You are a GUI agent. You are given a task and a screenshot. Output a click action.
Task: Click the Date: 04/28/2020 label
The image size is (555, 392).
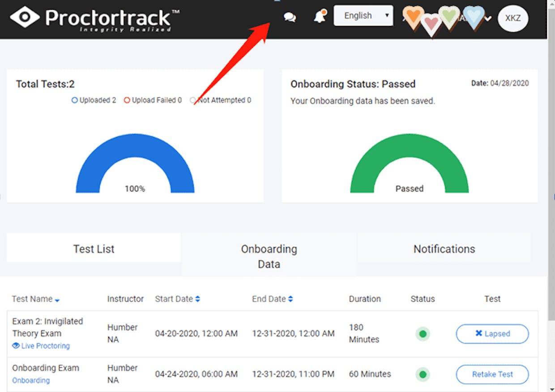(500, 83)
